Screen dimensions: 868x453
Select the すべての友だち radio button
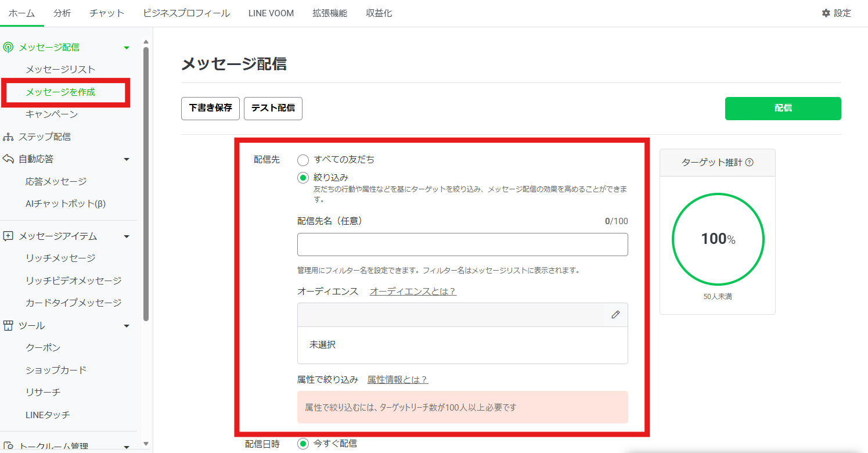click(302, 160)
